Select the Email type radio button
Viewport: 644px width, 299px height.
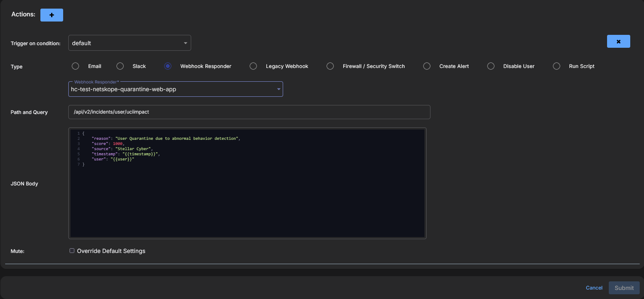pyautogui.click(x=76, y=66)
